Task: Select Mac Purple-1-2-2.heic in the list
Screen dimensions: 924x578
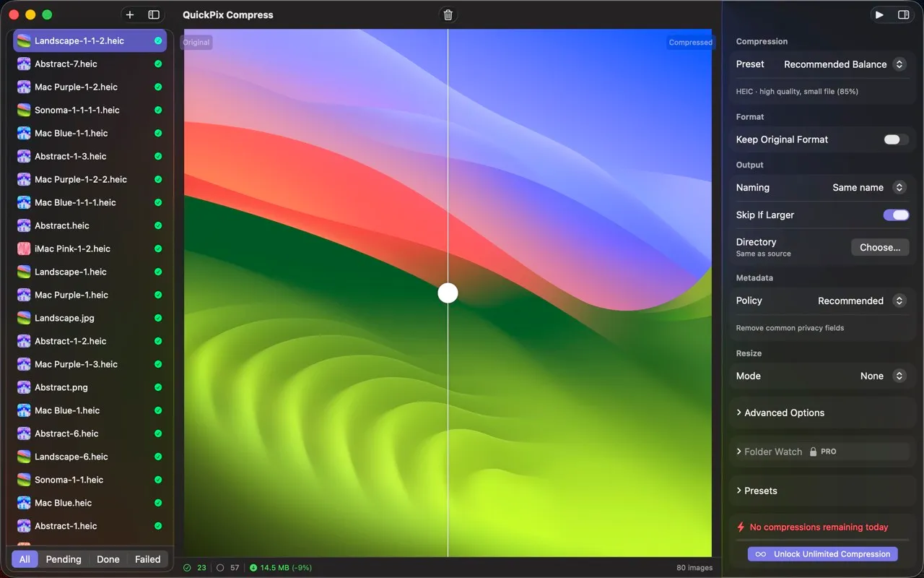Action: 90,179
